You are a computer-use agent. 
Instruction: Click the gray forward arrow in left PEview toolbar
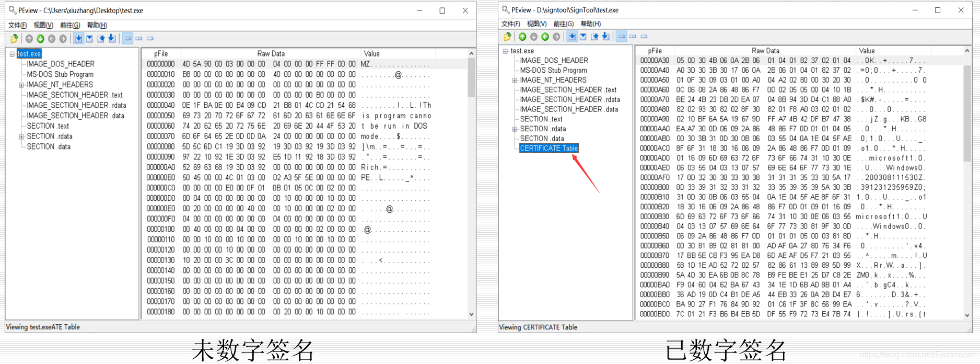(63, 39)
